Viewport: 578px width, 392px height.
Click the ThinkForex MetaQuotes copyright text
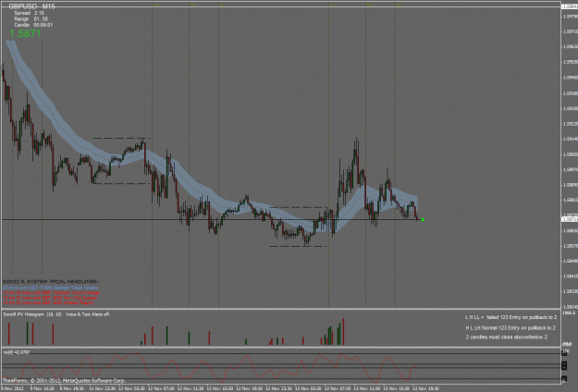tap(64, 381)
